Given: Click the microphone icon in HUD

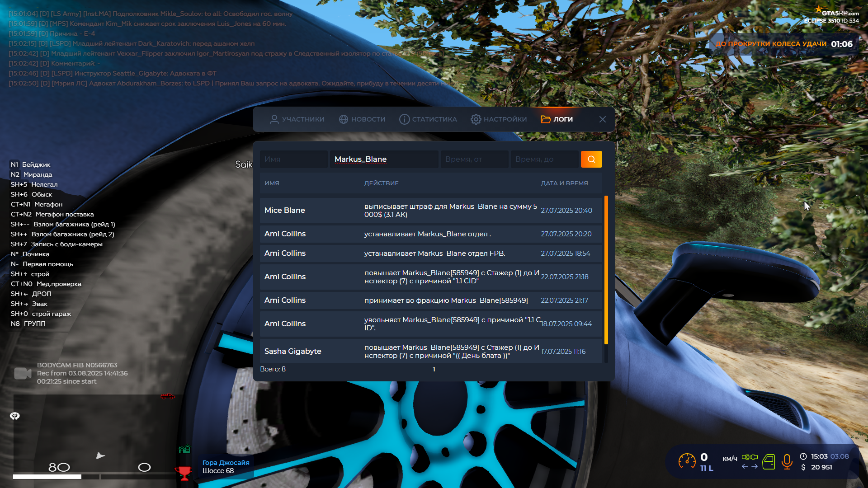Looking at the screenshot, I should point(787,462).
